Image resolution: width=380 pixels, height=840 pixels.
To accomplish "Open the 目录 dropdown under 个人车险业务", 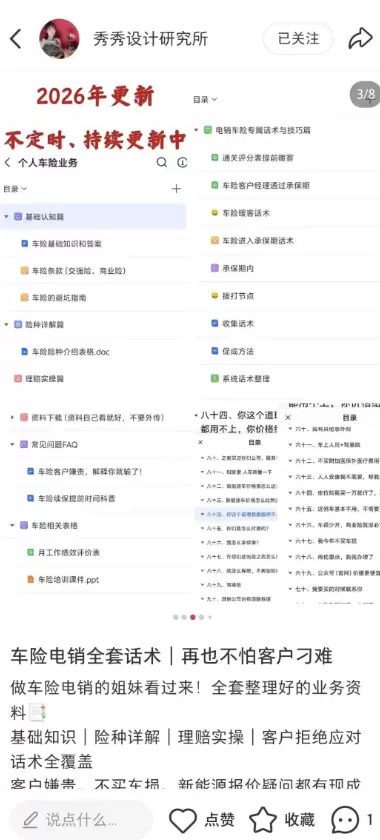I will tap(16, 189).
